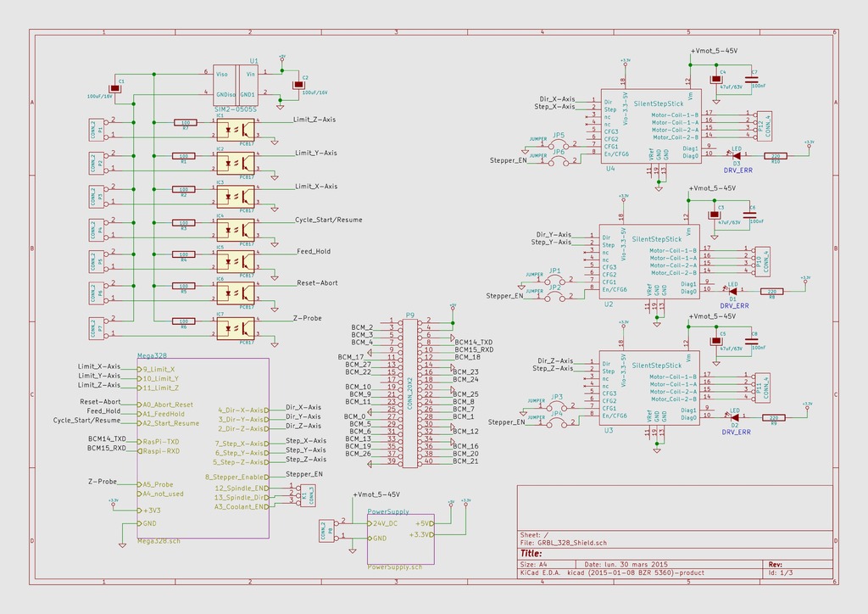The image size is (868, 614).
Task: Click the 24V_DC pin on PowerSupply
Action: pos(383,523)
